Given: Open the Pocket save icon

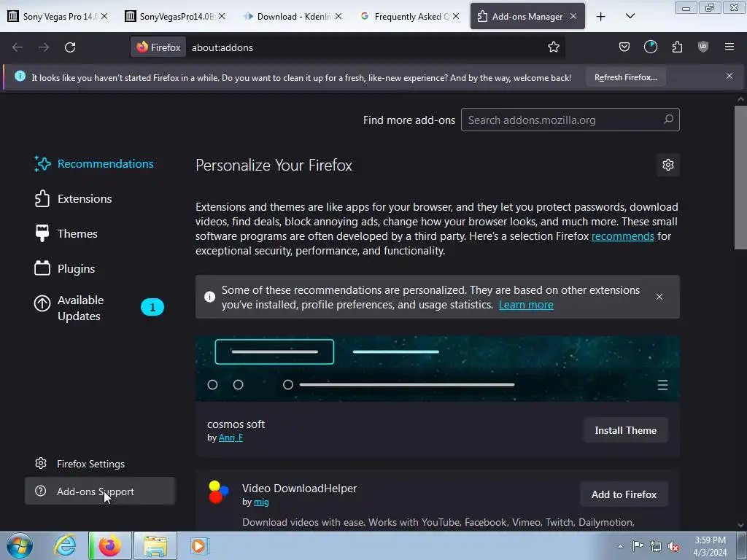Looking at the screenshot, I should coord(624,47).
